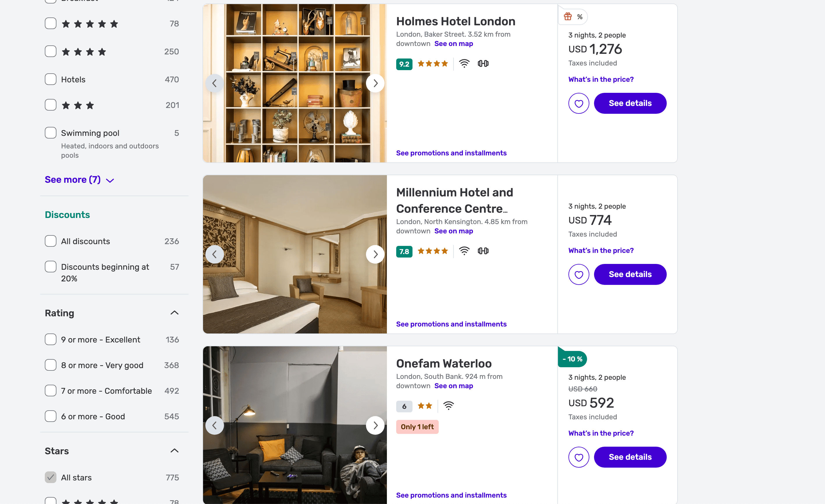Image resolution: width=825 pixels, height=504 pixels.
Task: Open See details for Millennium Hotel
Action: (x=630, y=274)
